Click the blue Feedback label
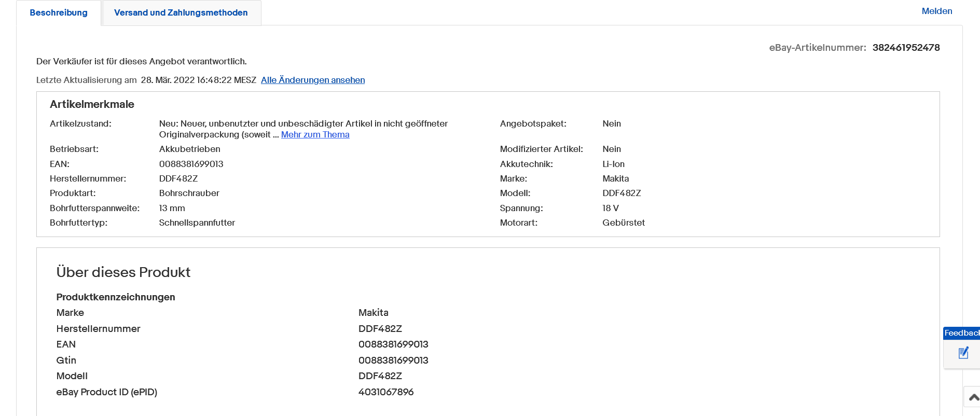 pos(961,333)
